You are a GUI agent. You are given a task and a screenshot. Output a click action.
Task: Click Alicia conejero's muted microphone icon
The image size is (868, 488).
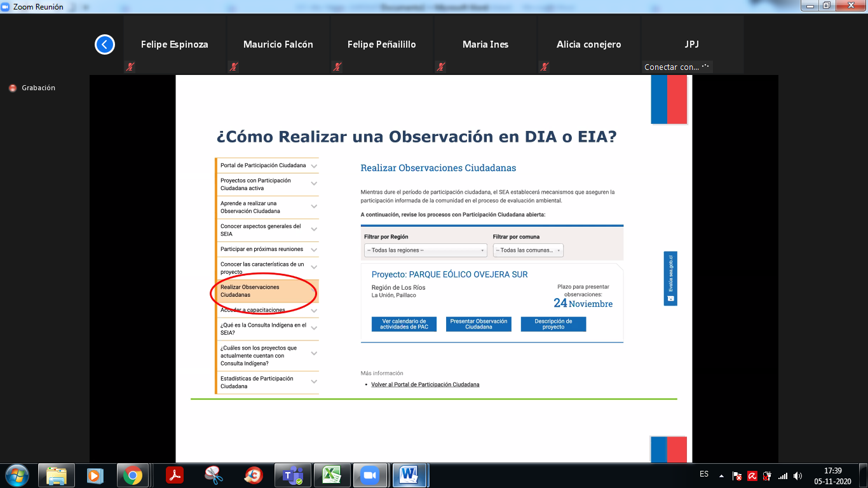pyautogui.click(x=545, y=67)
